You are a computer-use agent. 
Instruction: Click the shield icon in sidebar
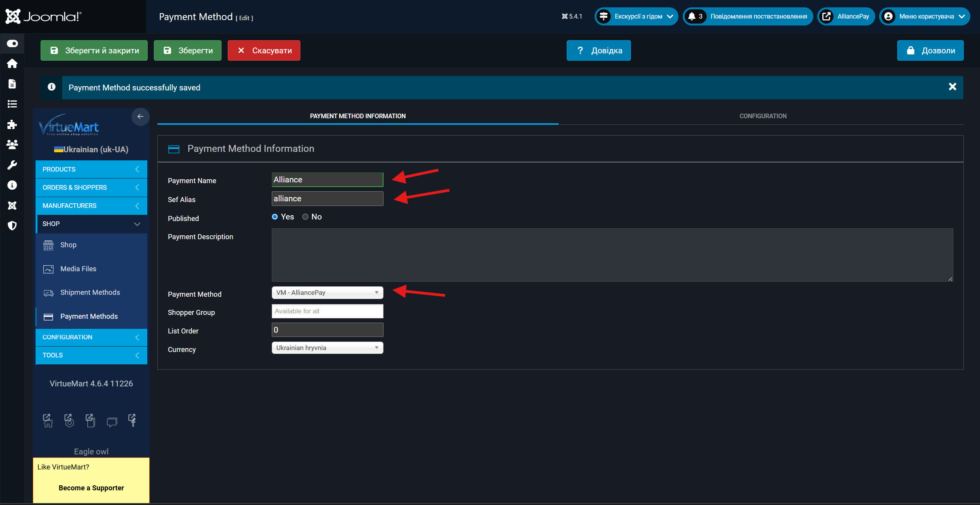point(12,226)
